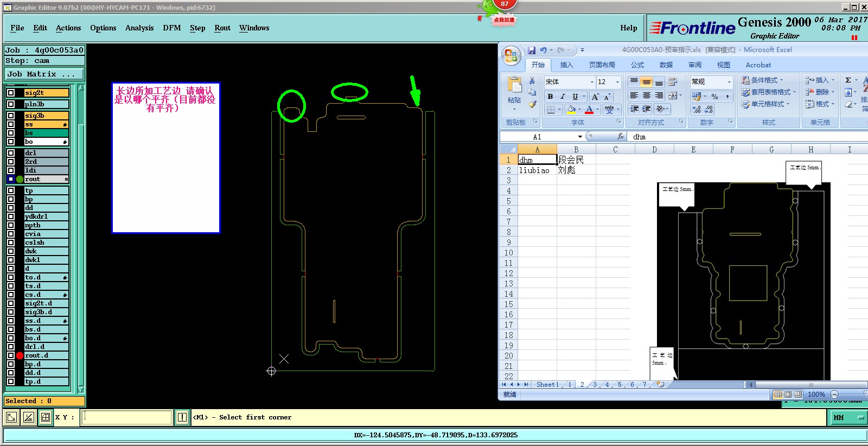Click the fill color bucket swatch
This screenshot has height=446, width=868.
(x=571, y=110)
